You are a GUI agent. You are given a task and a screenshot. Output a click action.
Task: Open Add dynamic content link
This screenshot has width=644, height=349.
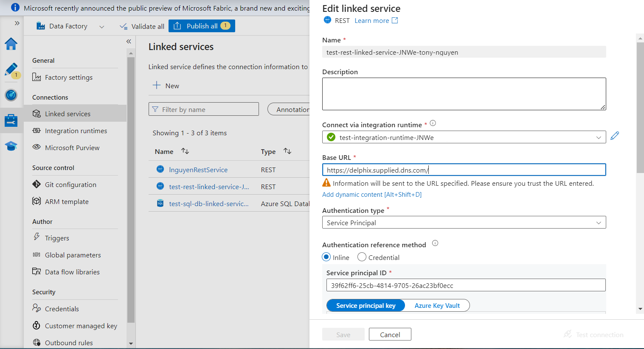371,195
